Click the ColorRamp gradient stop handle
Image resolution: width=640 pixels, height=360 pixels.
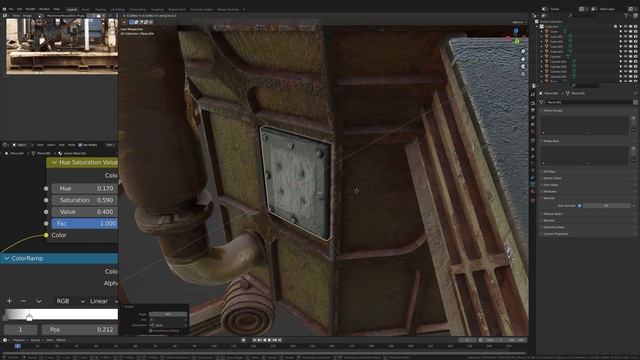[x=29, y=316]
